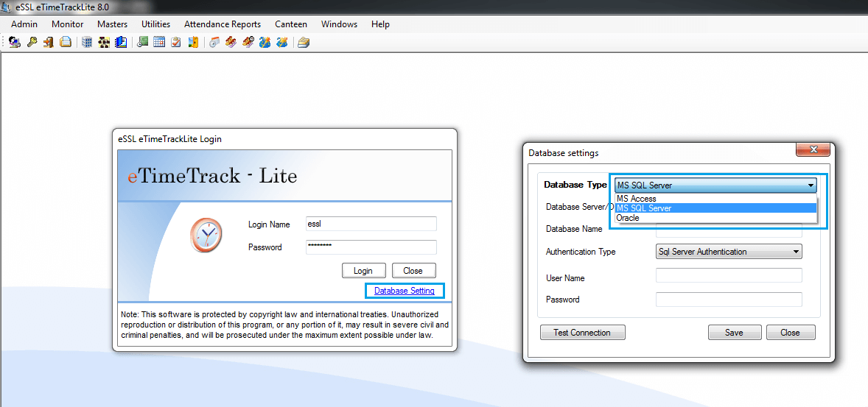Click the Login button
The image size is (868, 407).
click(363, 270)
